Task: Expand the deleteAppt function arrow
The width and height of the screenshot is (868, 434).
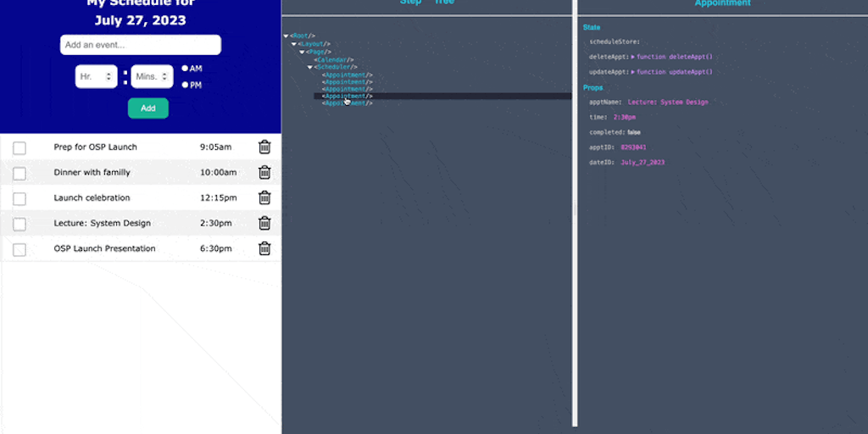Action: [633, 57]
